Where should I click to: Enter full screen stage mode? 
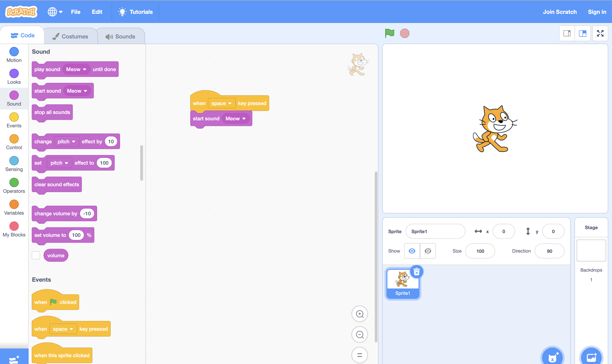pos(600,33)
